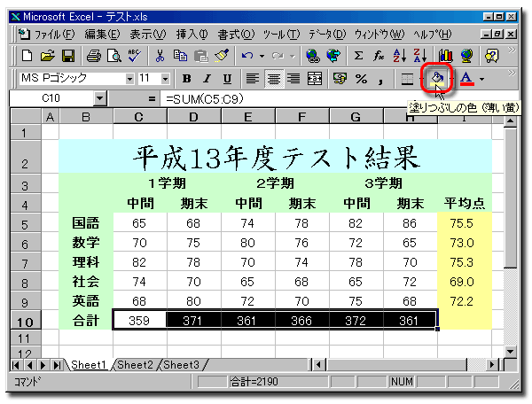Open the Office Assistant help icon
532x404 pixels.
click(x=492, y=55)
